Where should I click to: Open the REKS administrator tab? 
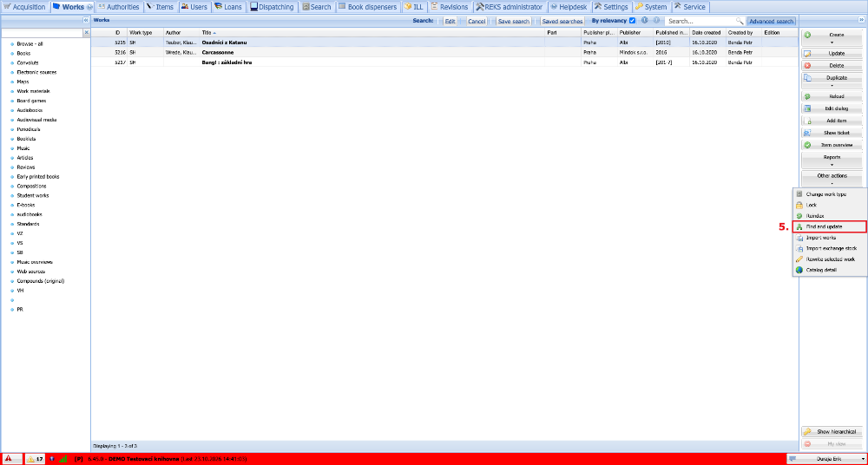(510, 7)
